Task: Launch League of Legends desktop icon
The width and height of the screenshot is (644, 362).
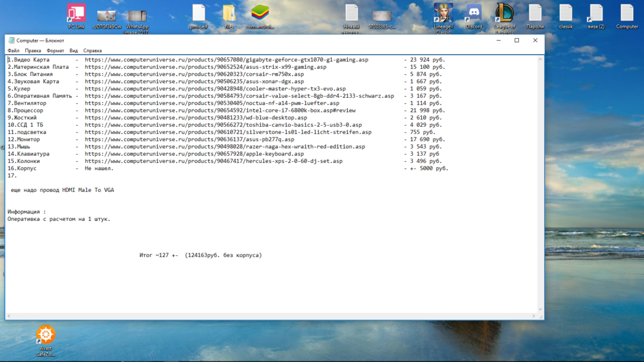Action: pyautogui.click(x=504, y=15)
